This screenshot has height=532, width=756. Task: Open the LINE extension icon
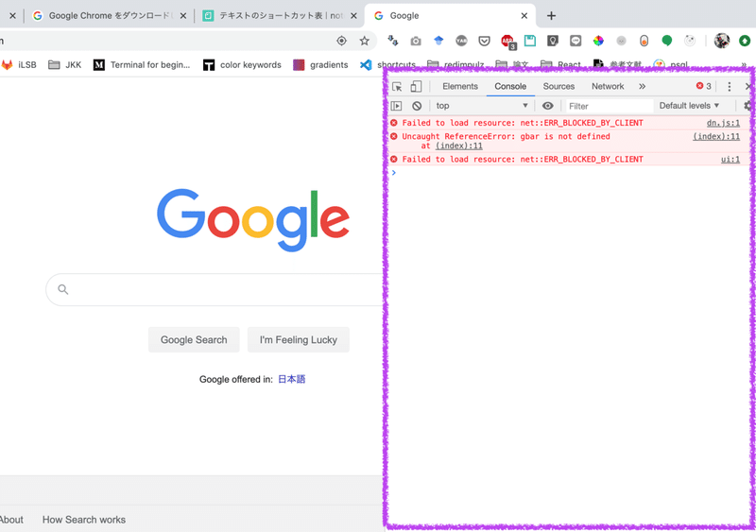pos(576,41)
